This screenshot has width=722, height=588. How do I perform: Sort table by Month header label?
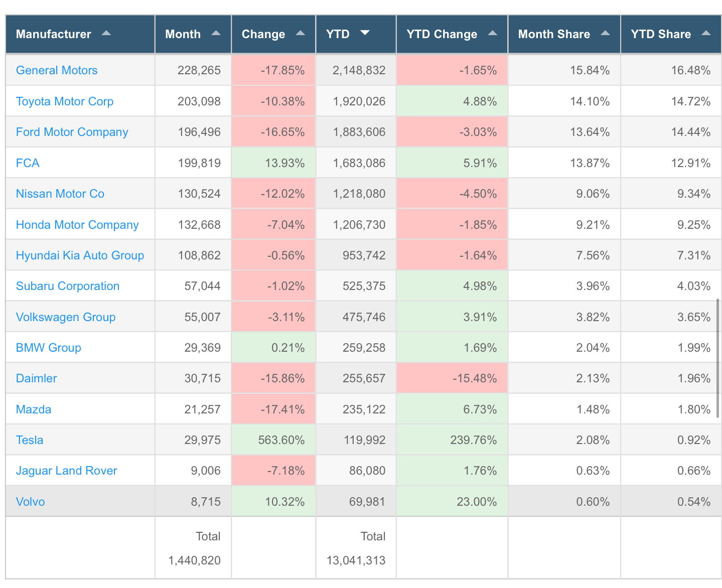click(x=183, y=34)
